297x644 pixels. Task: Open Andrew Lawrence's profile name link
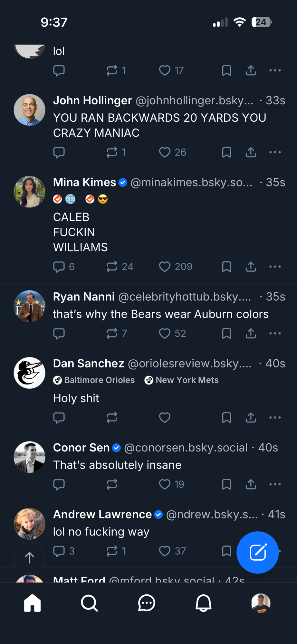coord(102,514)
